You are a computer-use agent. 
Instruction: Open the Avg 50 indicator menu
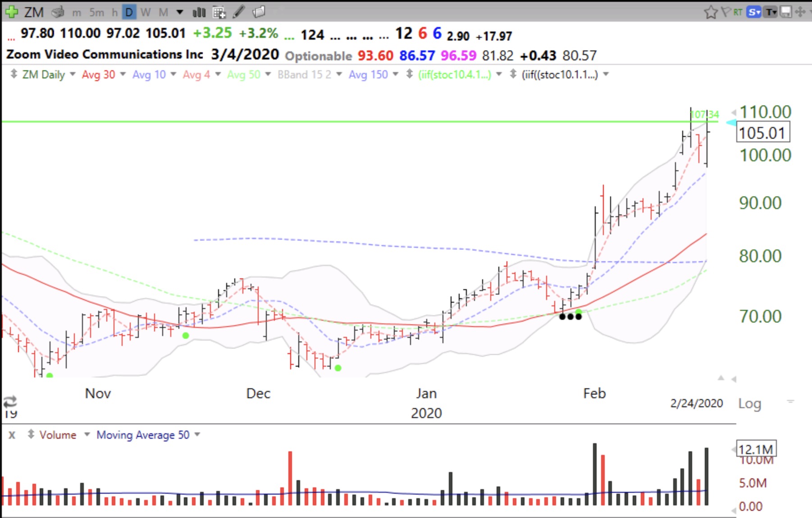pyautogui.click(x=268, y=74)
